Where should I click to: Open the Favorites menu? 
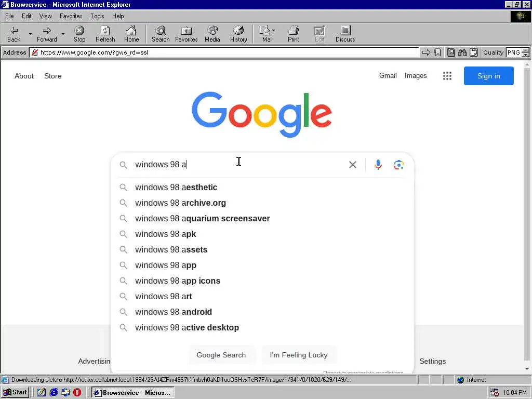tap(71, 16)
